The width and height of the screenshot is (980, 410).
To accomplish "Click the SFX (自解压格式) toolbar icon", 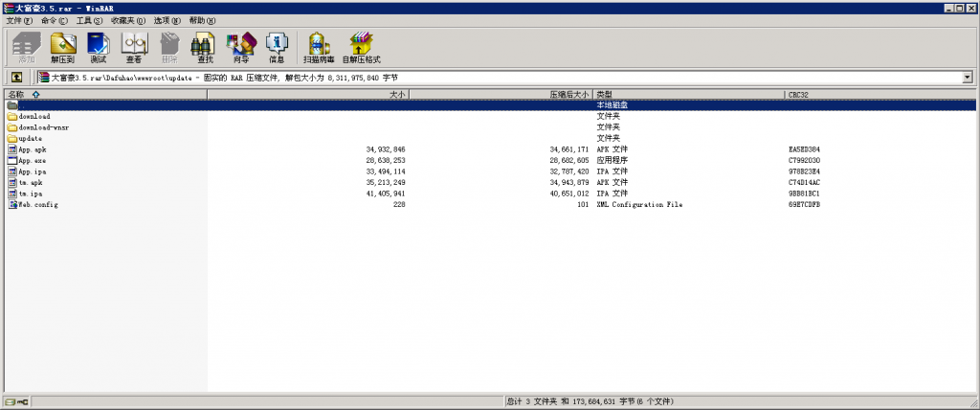I will [362, 47].
